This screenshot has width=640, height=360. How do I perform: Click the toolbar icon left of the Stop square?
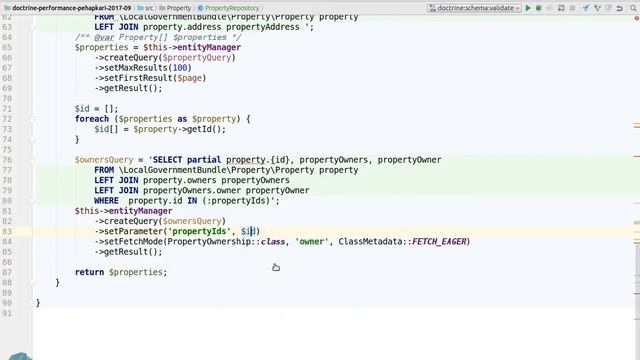coord(561,8)
